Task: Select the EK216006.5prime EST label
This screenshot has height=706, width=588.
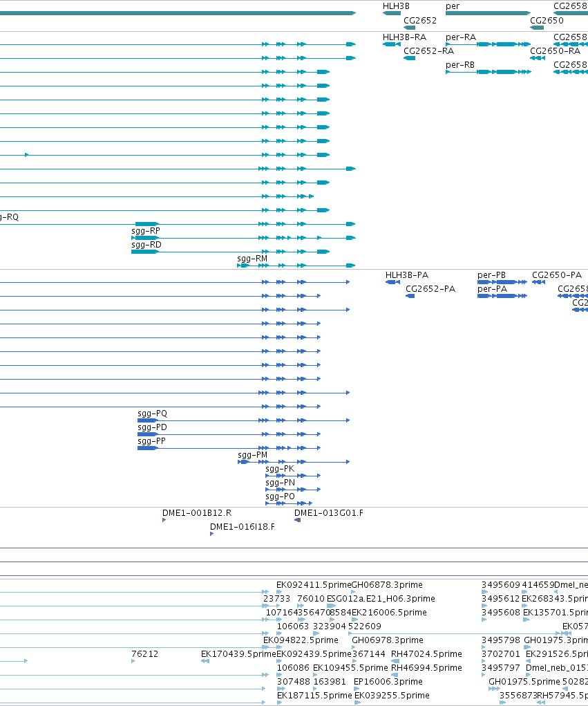Action: [x=389, y=613]
